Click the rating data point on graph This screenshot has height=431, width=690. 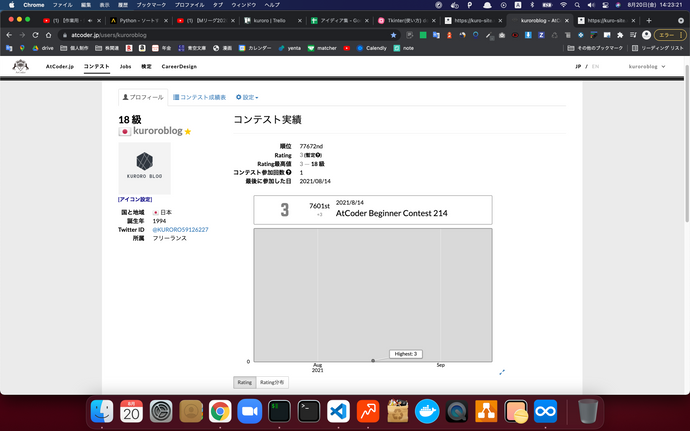point(373,361)
